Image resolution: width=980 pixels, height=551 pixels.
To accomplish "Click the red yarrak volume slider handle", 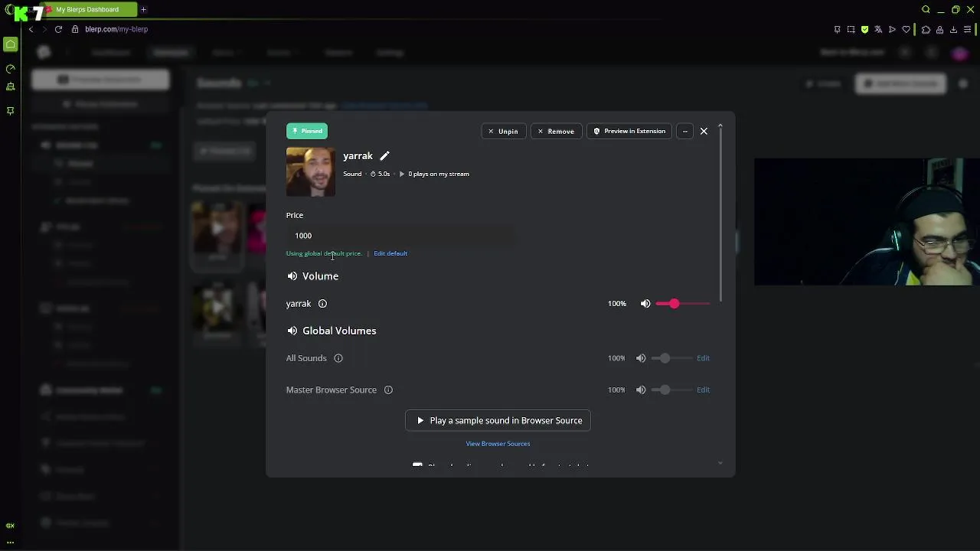I will point(674,304).
